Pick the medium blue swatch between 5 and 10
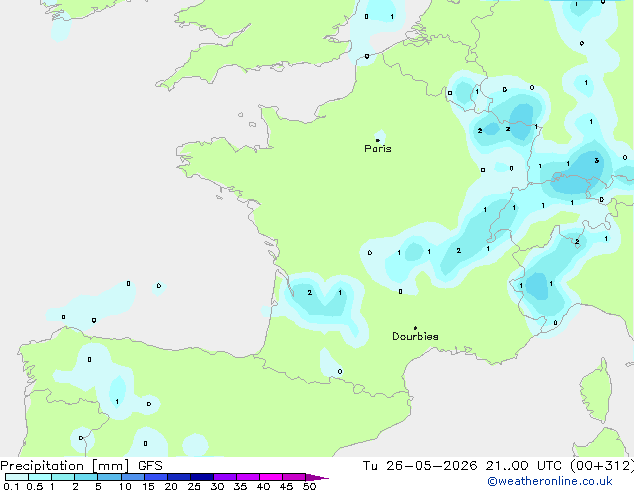634x490 pixels. click(x=109, y=477)
